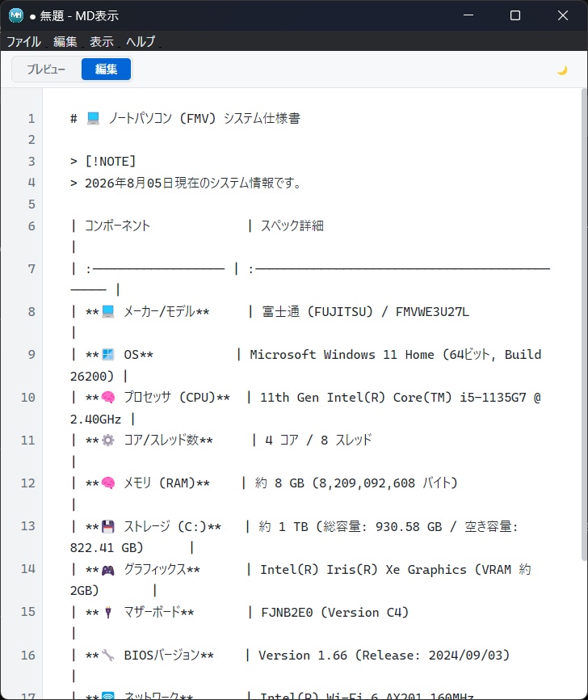This screenshot has width=588, height=700.
Task: Click the motherboard text FJNB2E0
Action: click(x=287, y=613)
